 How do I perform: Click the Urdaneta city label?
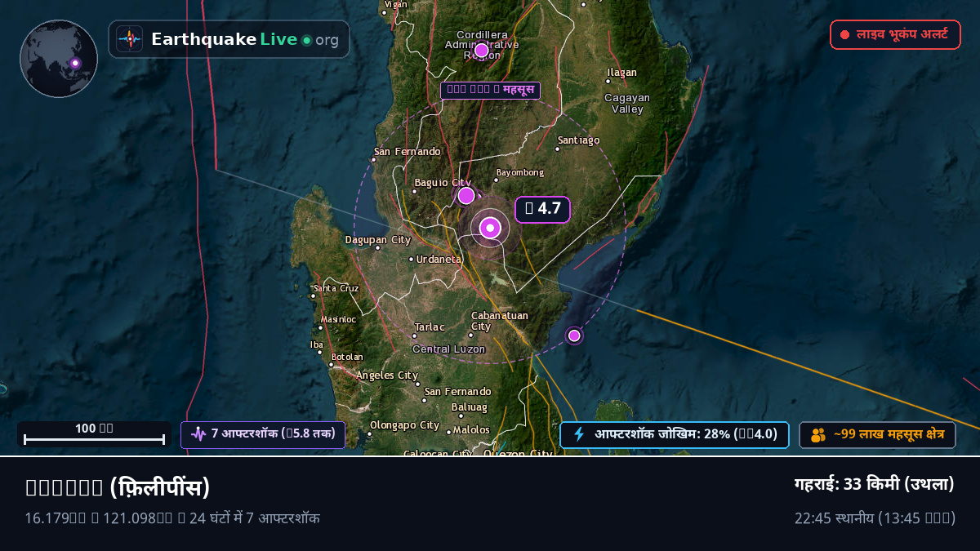pyautogui.click(x=438, y=259)
